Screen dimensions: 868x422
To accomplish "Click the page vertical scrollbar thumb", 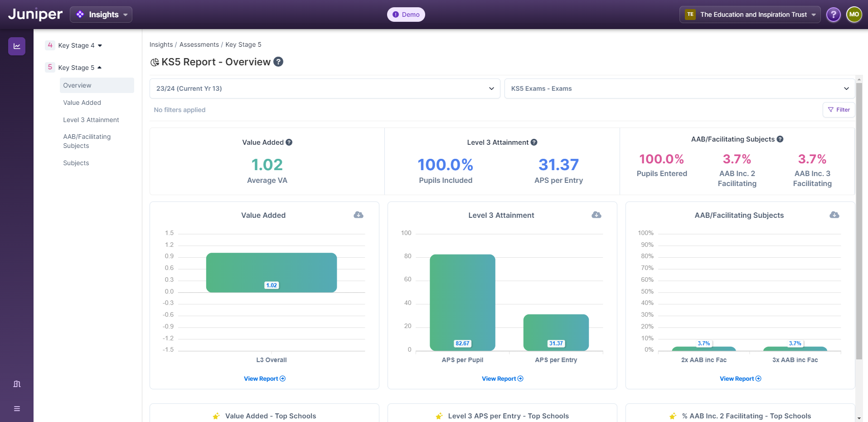I will [x=859, y=221].
